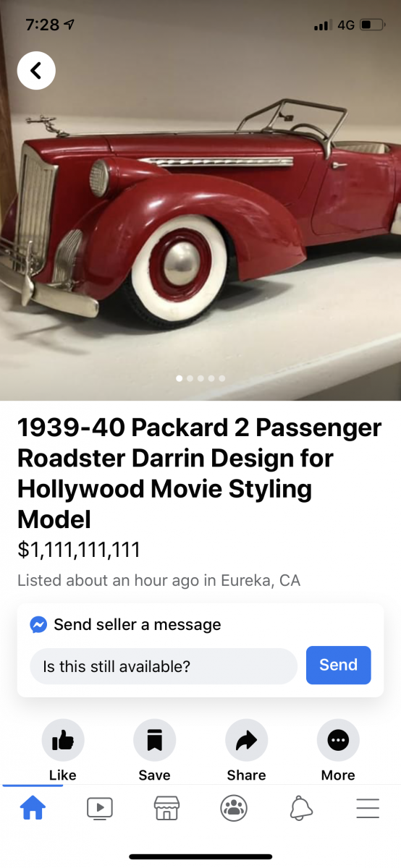401x868 pixels.
Task: Open the Notifications bell
Action: [301, 807]
